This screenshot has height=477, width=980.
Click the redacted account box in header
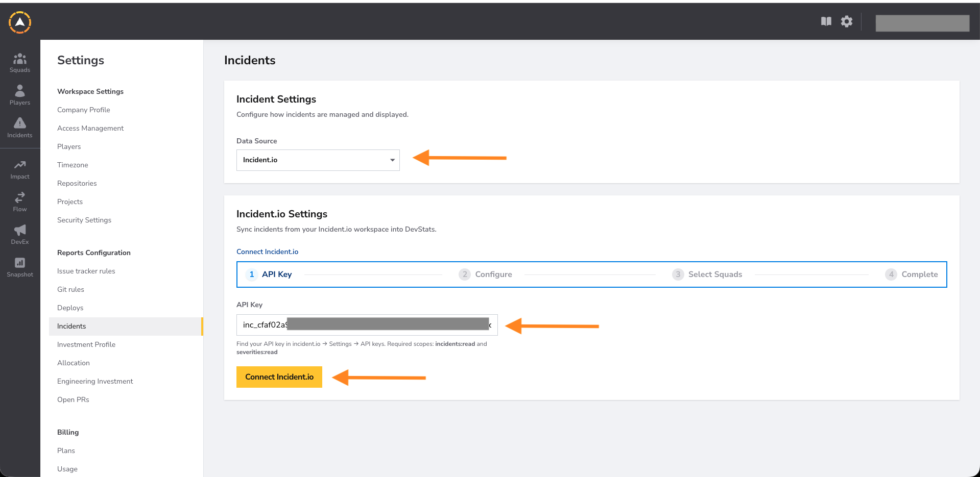point(922,23)
